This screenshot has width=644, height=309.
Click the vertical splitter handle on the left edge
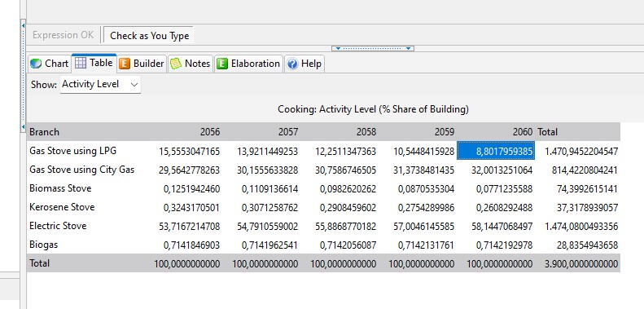(x=23, y=76)
